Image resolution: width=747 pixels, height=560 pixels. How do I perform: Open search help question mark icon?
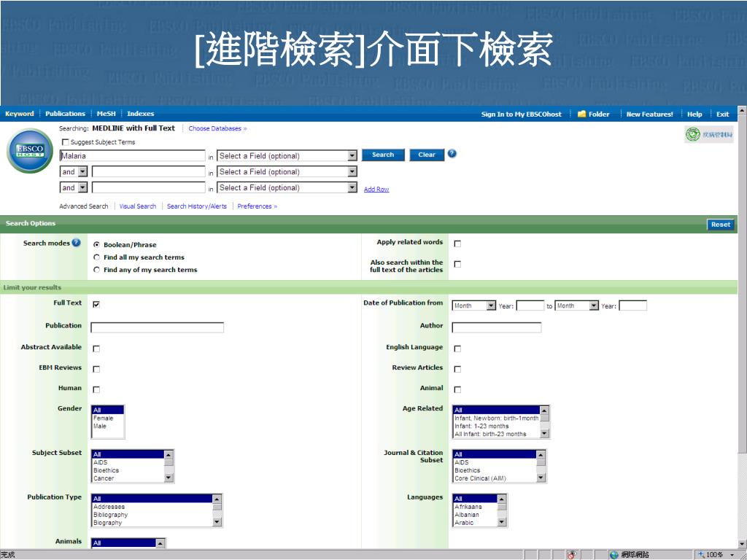[x=452, y=154]
